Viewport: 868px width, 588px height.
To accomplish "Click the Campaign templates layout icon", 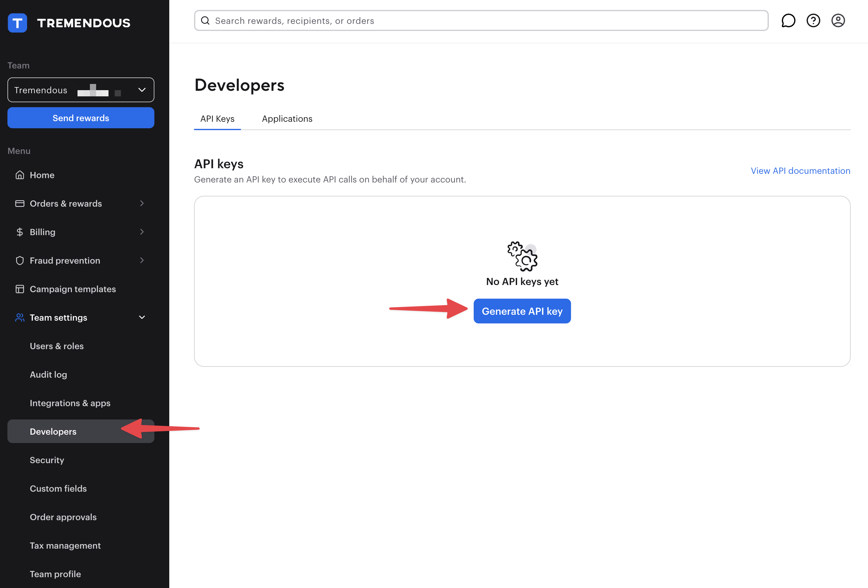I will pos(20,289).
